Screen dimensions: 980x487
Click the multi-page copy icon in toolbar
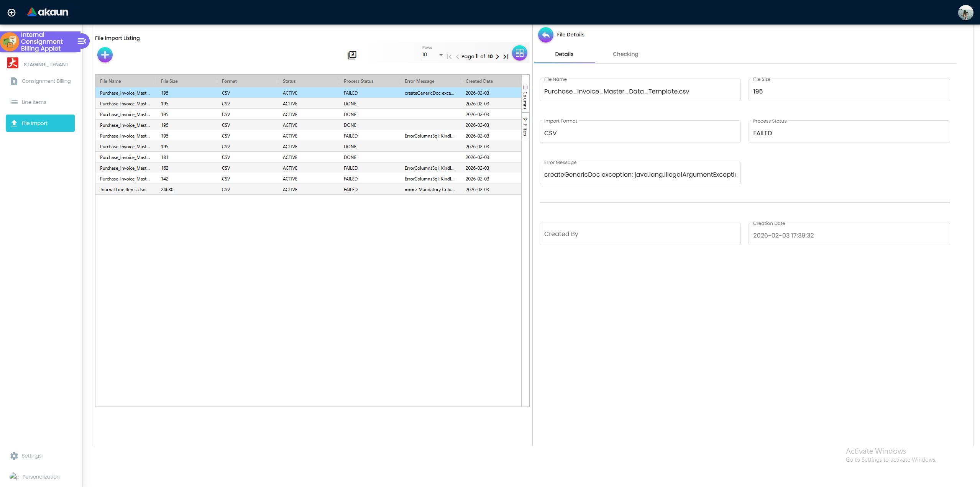tap(352, 55)
